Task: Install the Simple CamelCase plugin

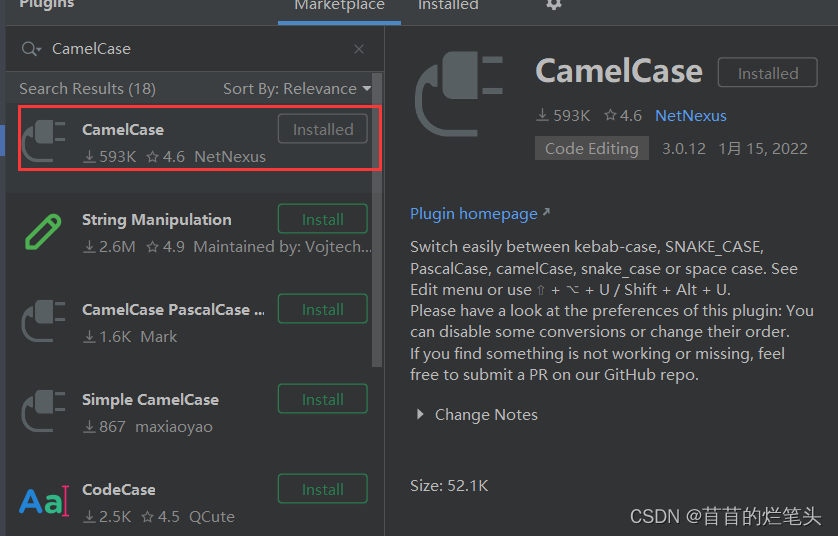Action: [323, 399]
